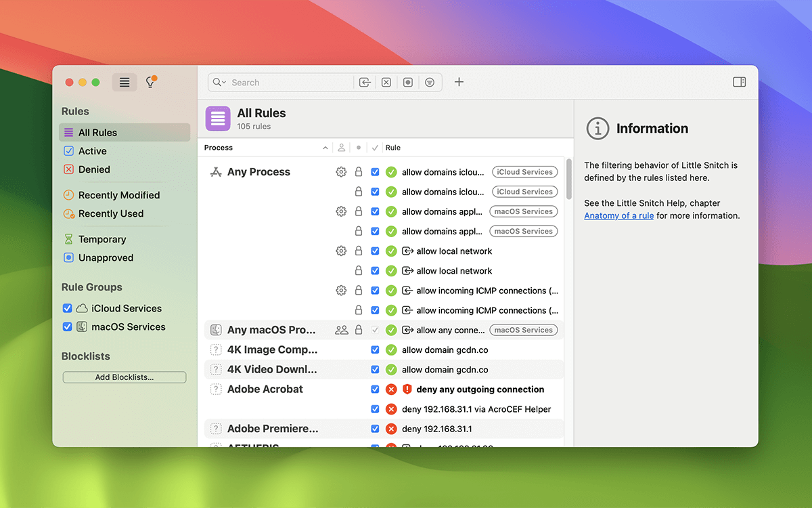Click the macOS Services tag on Any macOS Pro... row
Screen dimensions: 812x508
pyautogui.click(x=524, y=330)
